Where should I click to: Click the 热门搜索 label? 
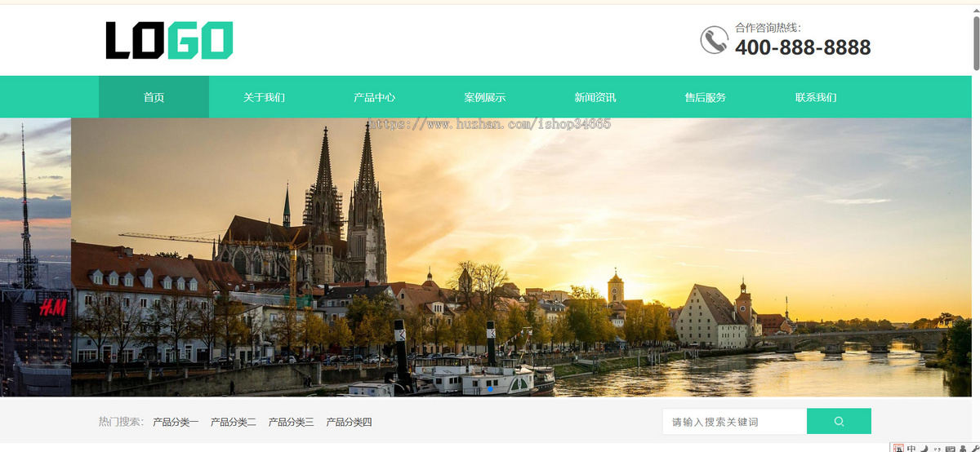[121, 422]
